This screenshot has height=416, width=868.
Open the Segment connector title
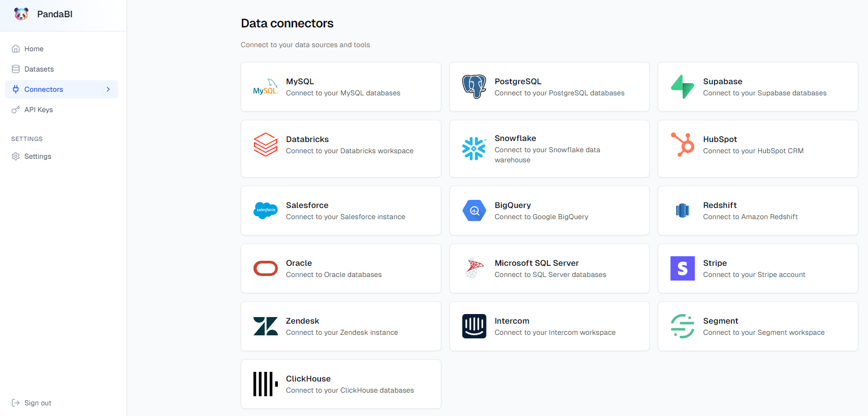720,321
